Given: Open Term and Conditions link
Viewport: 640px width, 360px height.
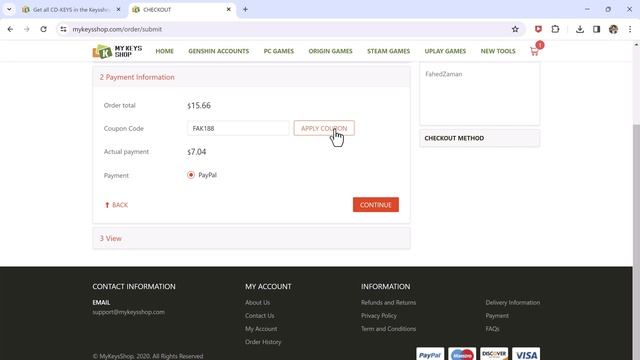Looking at the screenshot, I should click(x=388, y=329).
